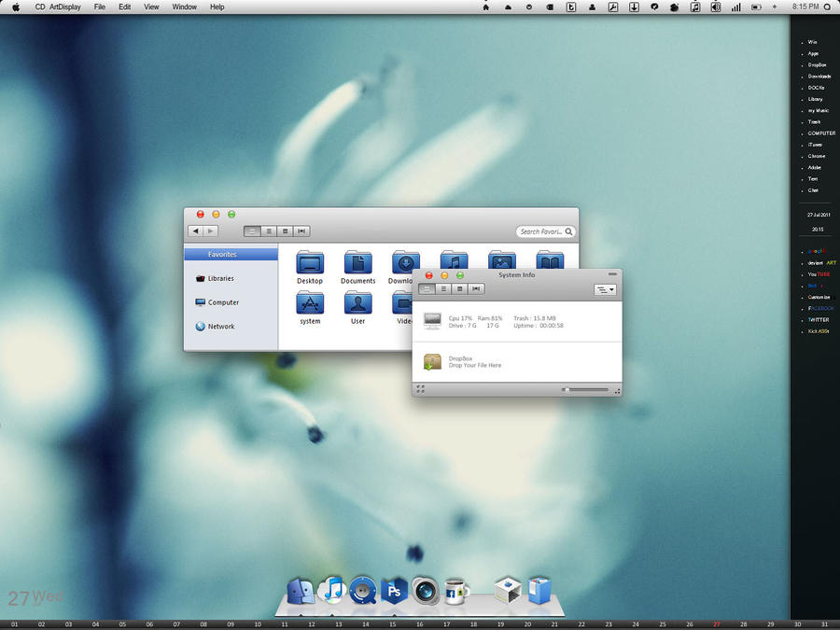The image size is (840, 630).
Task: Click battery icon in menu bar
Action: 756,7
